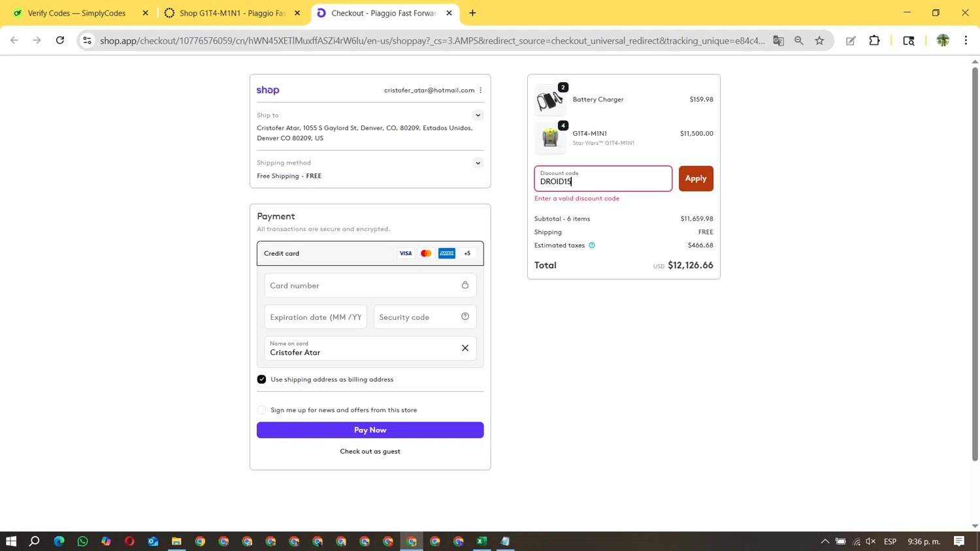Close the Checkout - Piaggio Fast Forward tab
The width and height of the screenshot is (980, 551).
(x=449, y=13)
